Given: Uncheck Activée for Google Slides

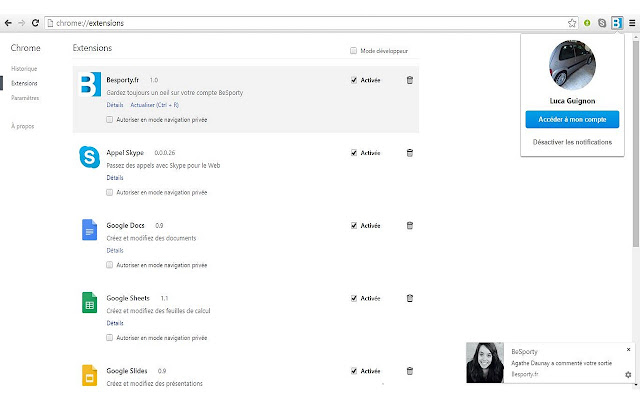Looking at the screenshot, I should click(x=354, y=371).
